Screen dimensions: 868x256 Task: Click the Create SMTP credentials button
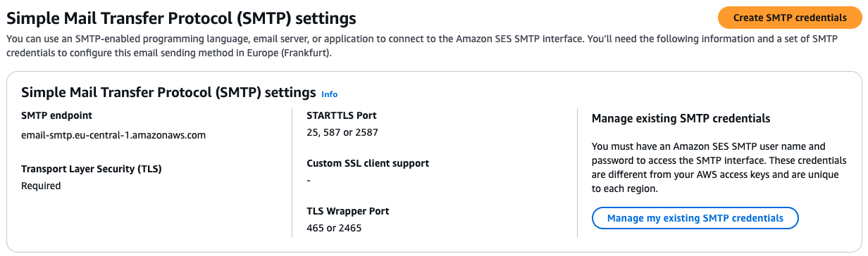point(790,18)
